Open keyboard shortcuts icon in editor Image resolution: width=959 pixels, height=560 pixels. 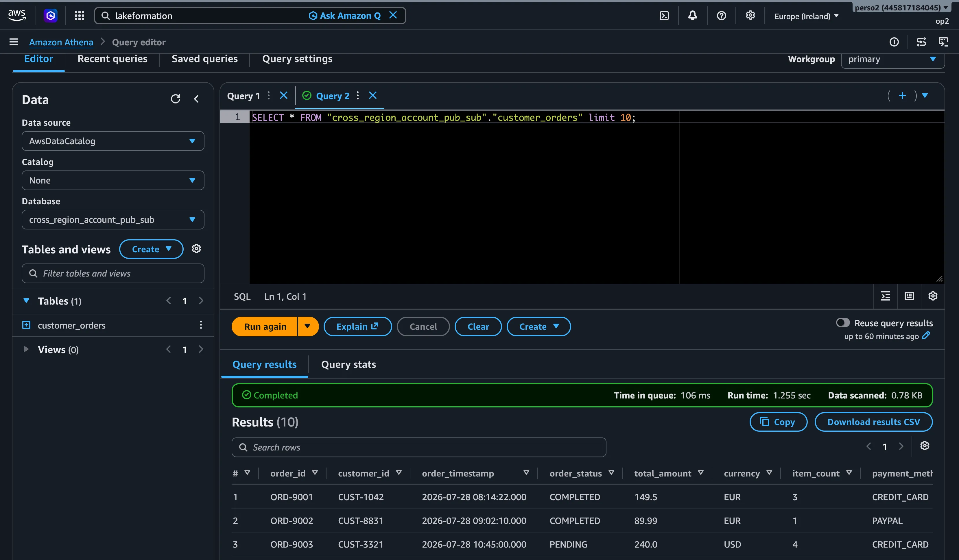[909, 296]
